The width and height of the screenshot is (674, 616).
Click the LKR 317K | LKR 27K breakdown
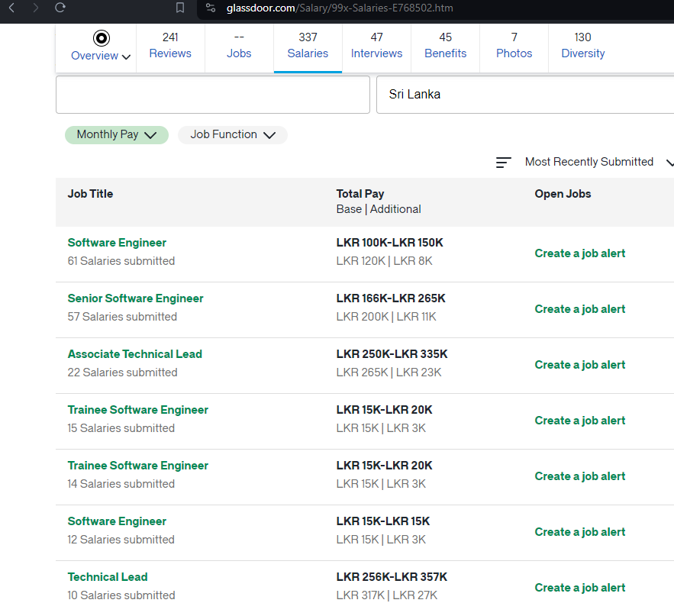pyautogui.click(x=386, y=595)
